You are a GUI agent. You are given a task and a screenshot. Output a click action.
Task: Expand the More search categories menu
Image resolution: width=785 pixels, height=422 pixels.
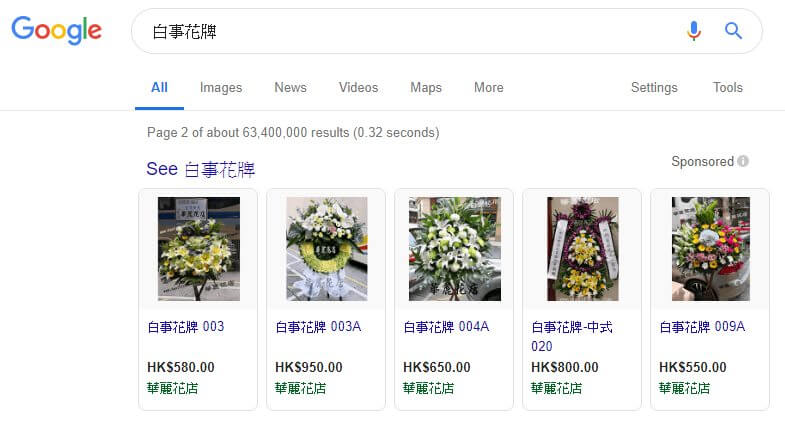pos(489,88)
